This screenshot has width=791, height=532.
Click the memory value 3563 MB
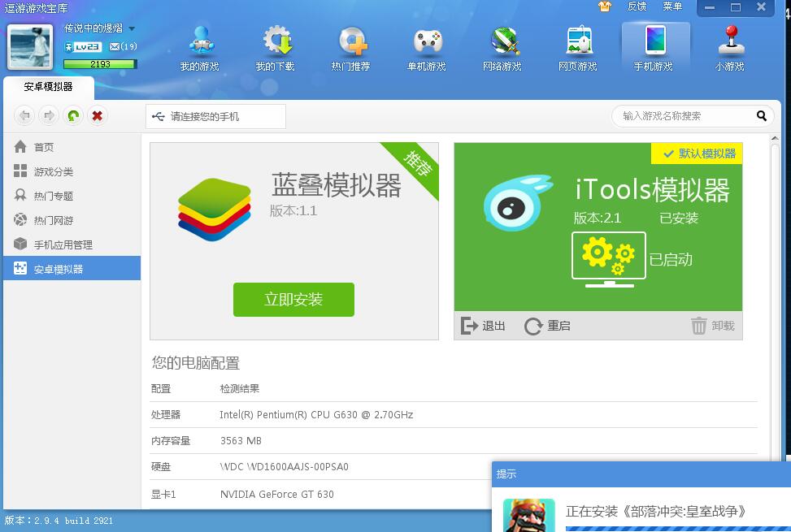tap(241, 441)
